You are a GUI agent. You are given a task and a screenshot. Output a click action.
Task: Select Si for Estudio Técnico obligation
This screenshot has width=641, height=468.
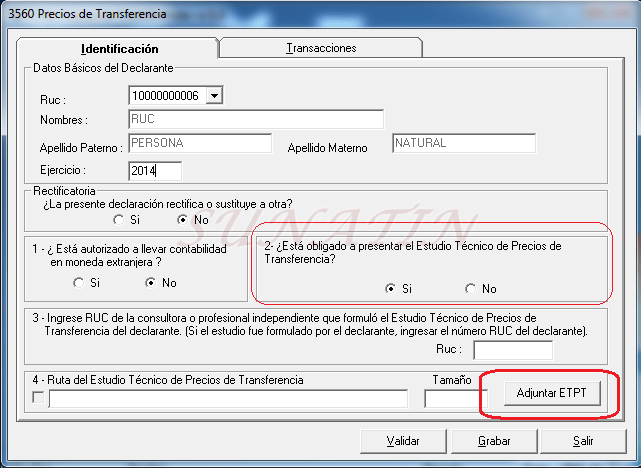click(x=391, y=289)
